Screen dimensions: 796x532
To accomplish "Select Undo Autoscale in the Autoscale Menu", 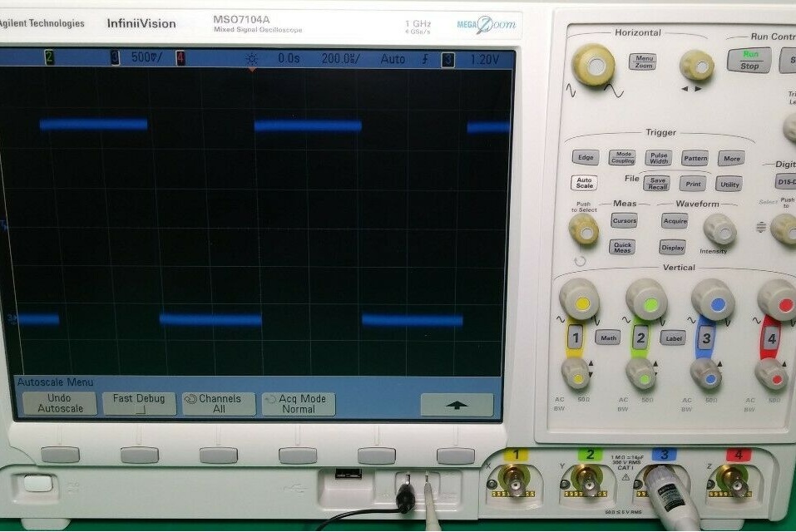I will pos(60,404).
